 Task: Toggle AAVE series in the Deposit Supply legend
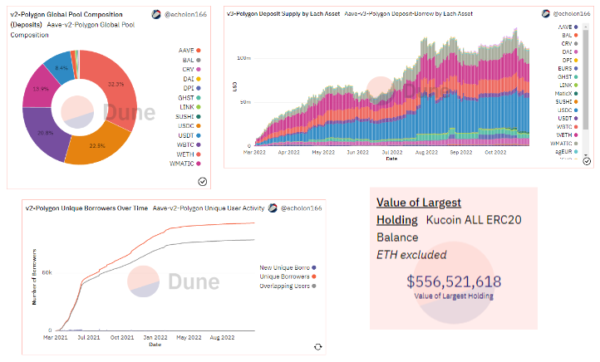point(567,27)
